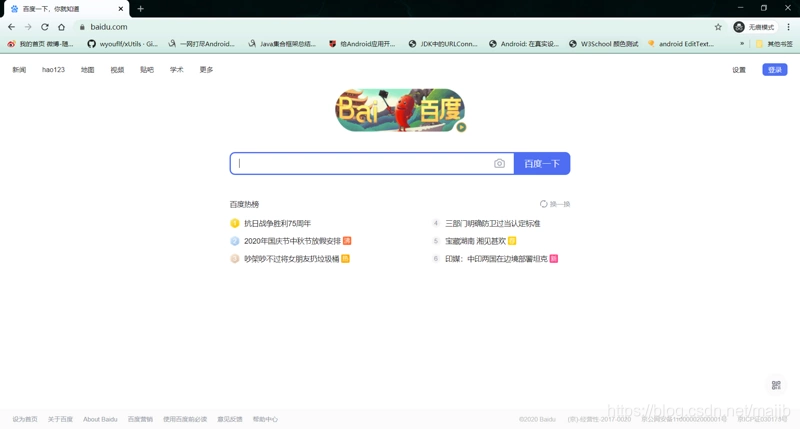The image size is (800, 429).
Task: Expand the 更多 navigation menu
Action: pyautogui.click(x=206, y=70)
